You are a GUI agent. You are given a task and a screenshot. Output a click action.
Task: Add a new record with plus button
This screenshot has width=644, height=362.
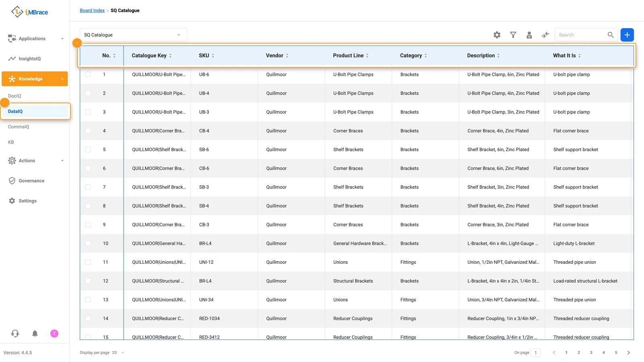tap(627, 35)
